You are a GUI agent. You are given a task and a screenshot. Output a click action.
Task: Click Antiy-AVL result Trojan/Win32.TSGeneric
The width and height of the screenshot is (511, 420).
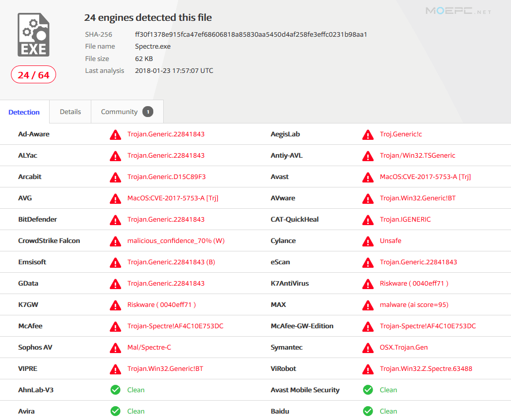coord(417,155)
